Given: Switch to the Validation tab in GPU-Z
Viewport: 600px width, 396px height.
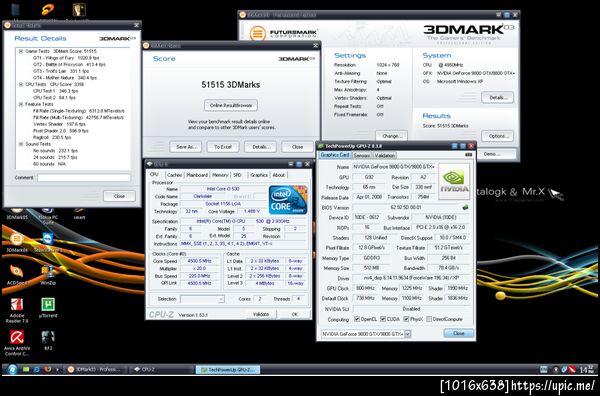Looking at the screenshot, I should [x=384, y=155].
